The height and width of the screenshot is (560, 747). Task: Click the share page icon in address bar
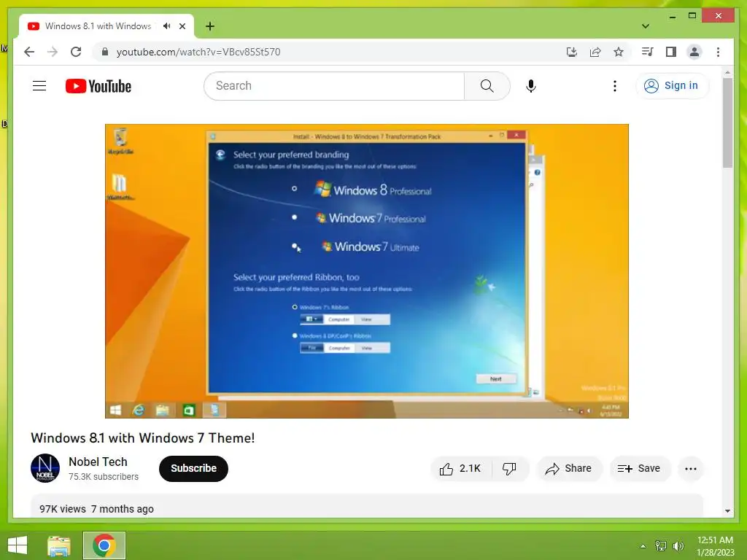595,52
